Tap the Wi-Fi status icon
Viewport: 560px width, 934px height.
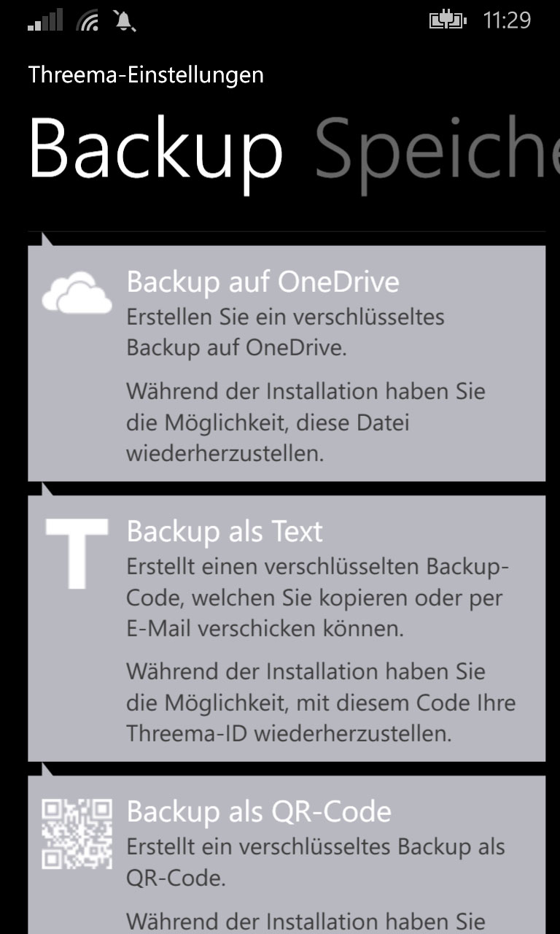tap(87, 20)
